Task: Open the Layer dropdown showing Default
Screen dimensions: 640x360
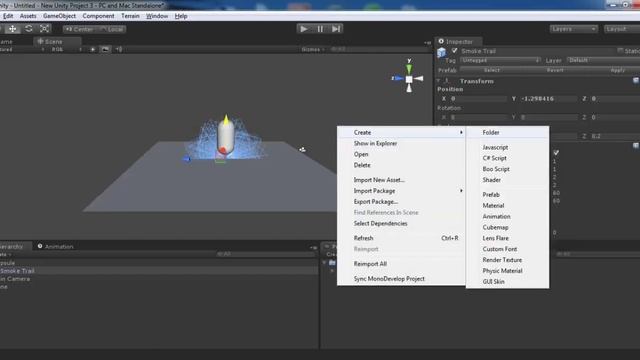Action: [603, 60]
